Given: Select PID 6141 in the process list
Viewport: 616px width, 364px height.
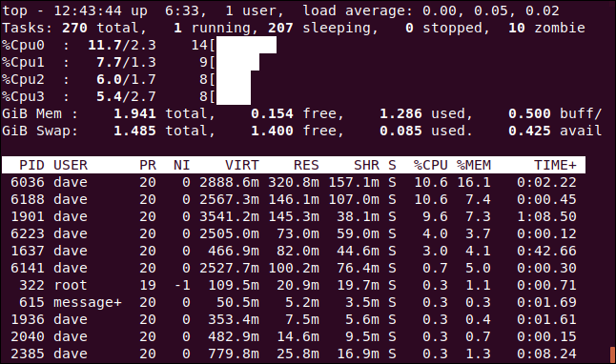Looking at the screenshot, I should click(x=28, y=268).
